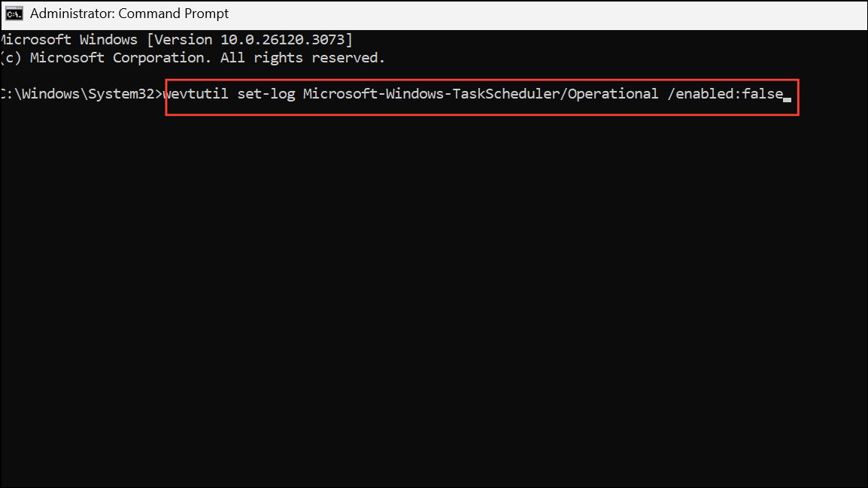Click 'Microsoft-Windows-TaskScheduler/Operational' log name
868x488 pixels.
pos(481,94)
